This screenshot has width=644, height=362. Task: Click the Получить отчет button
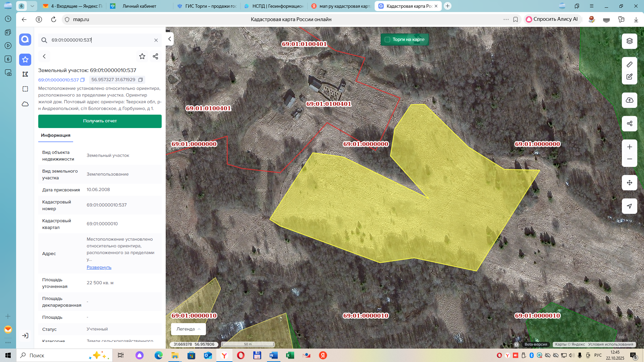(100, 121)
